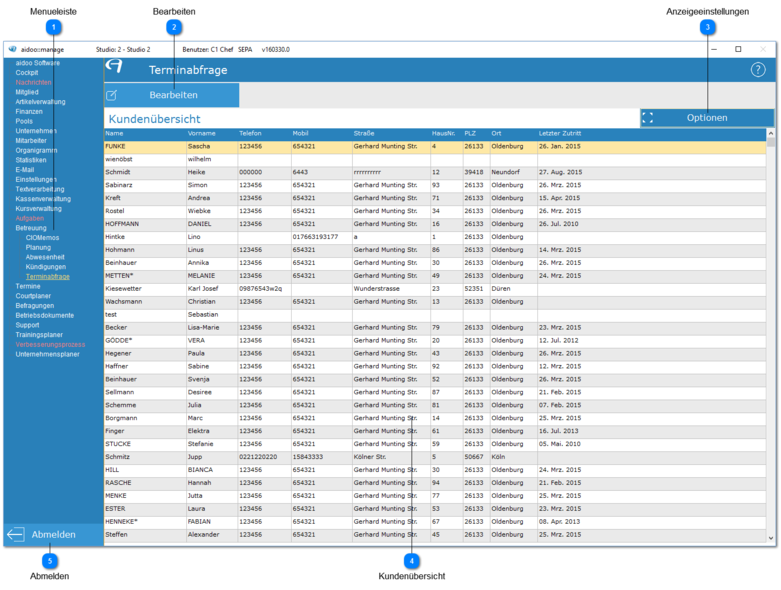Viewport: 781px width, 590px height.
Task: Open E-Mail menu entry
Action: tap(25, 170)
